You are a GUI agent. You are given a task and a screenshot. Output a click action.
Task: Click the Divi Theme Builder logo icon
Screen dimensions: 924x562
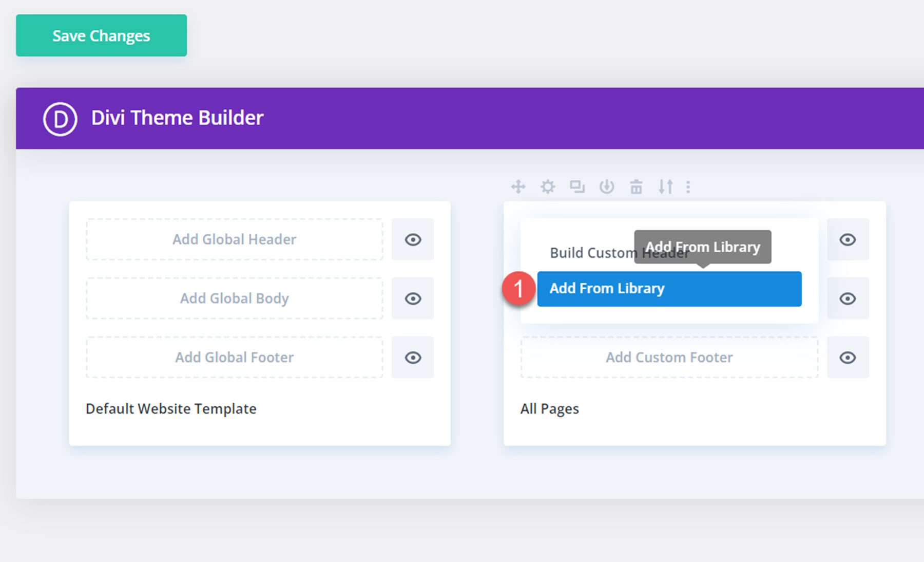pyautogui.click(x=60, y=118)
